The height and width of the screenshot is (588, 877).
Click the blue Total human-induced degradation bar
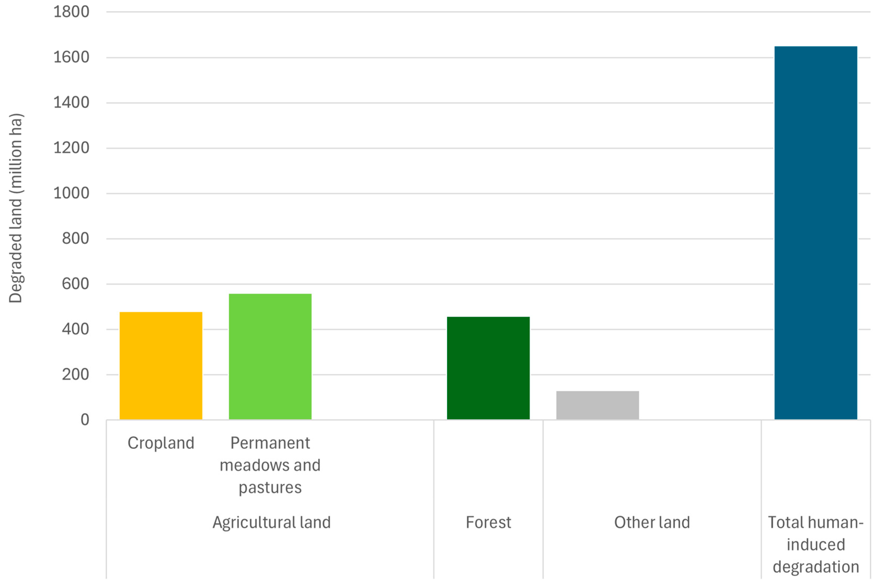click(x=816, y=233)
